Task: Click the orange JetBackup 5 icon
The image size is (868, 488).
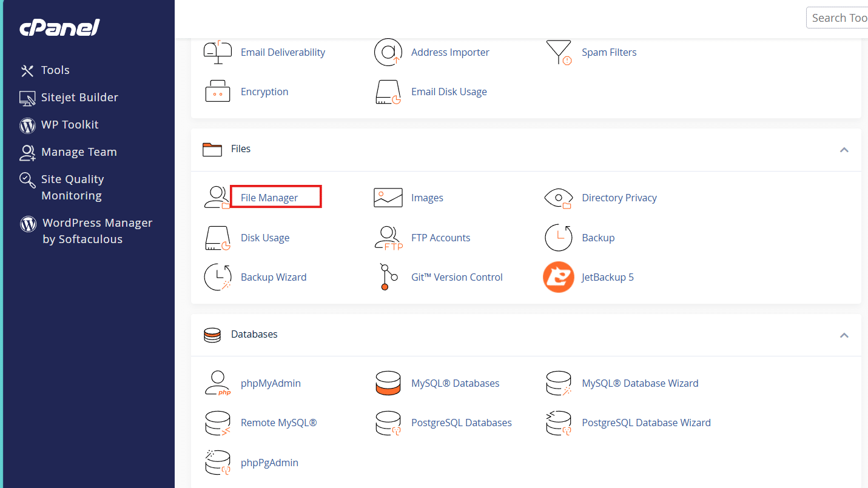Action: click(559, 277)
